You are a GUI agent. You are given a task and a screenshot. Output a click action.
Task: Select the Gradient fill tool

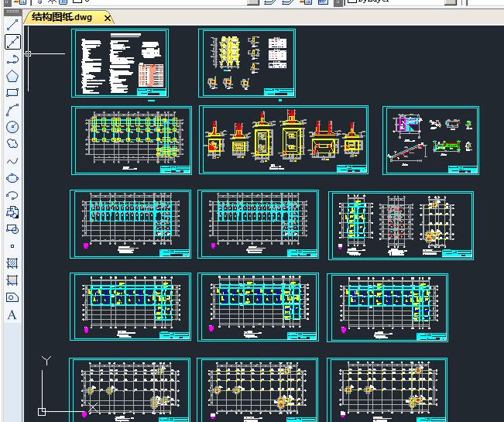coord(12,280)
